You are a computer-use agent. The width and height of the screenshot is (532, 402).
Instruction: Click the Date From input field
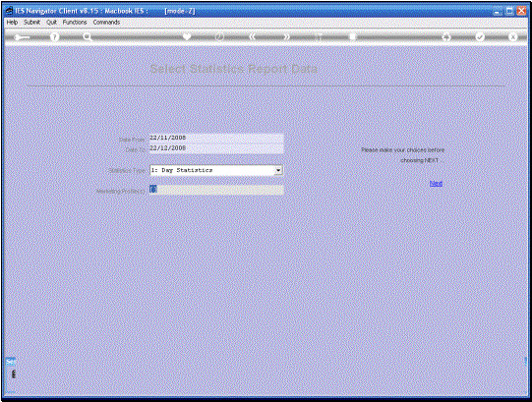[x=216, y=138]
